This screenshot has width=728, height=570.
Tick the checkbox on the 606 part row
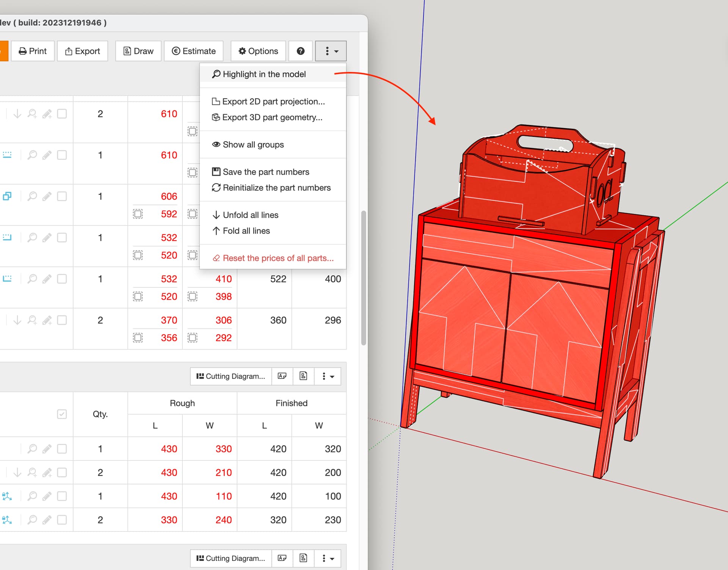[62, 196]
